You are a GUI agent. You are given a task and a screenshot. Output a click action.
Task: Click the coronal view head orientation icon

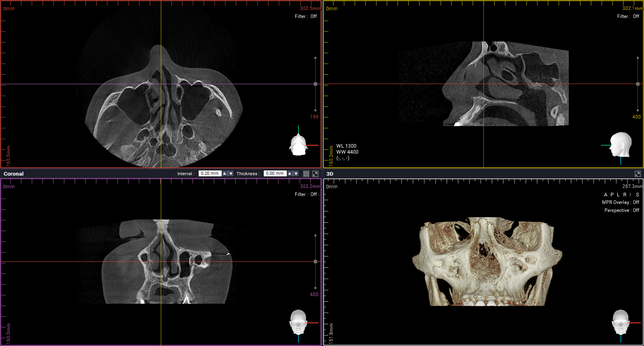(298, 322)
